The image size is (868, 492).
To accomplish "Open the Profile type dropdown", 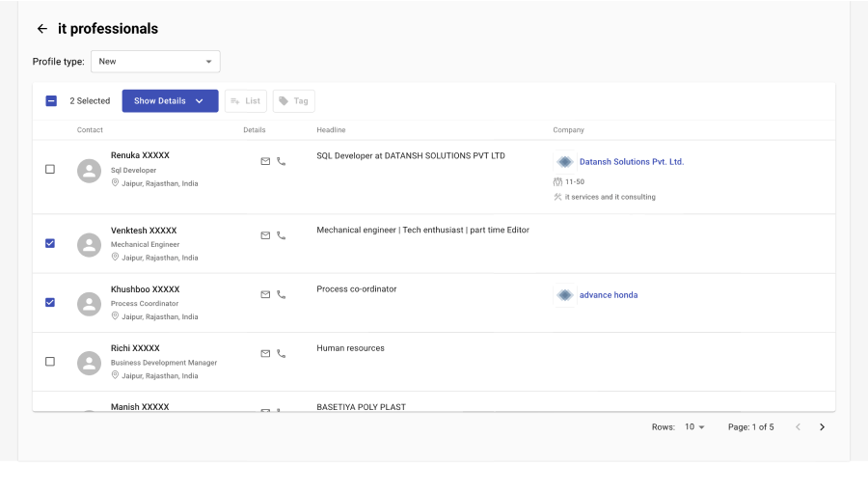I will click(x=155, y=62).
